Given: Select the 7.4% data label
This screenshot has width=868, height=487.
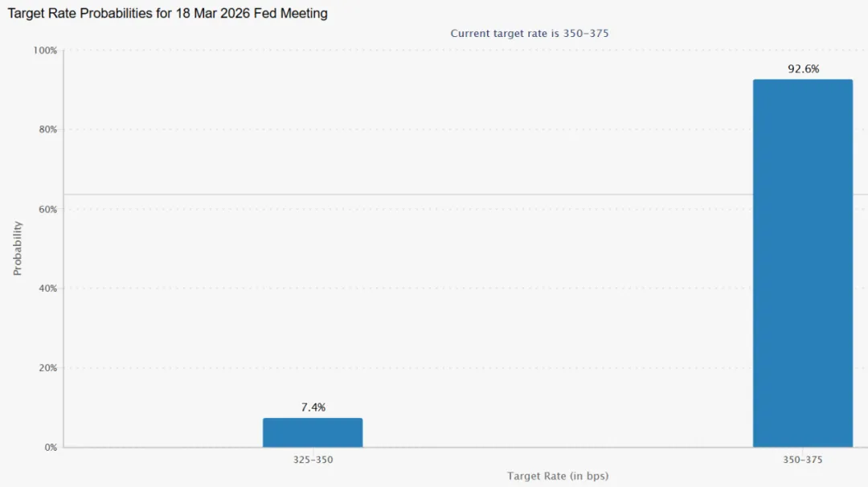Looking at the screenshot, I should click(313, 407).
